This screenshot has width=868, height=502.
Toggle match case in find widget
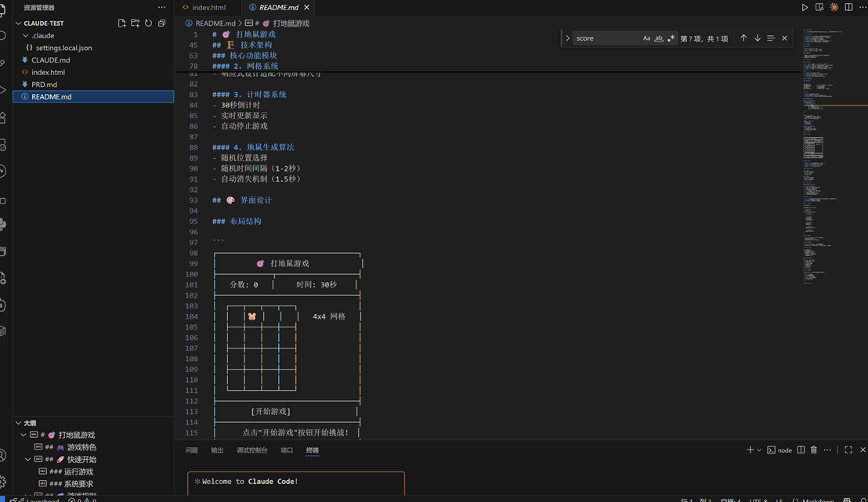[646, 38]
